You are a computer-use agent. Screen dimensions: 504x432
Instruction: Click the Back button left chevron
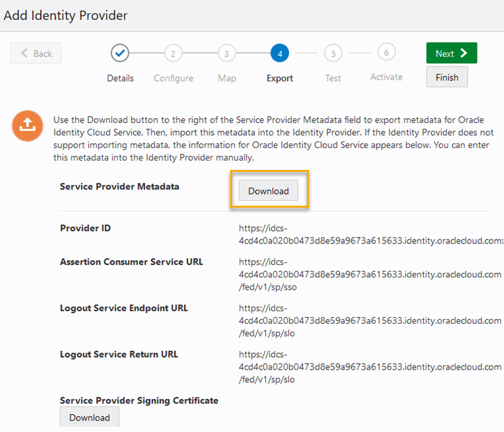(24, 53)
